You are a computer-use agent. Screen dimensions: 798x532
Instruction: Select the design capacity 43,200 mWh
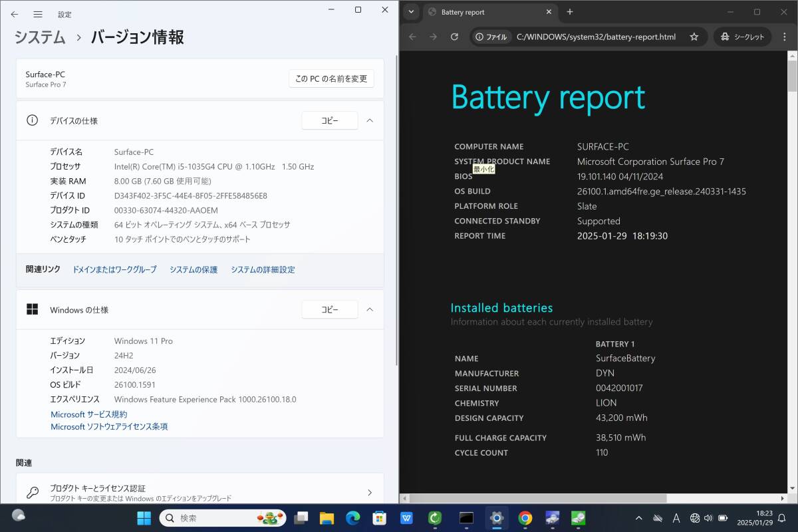pos(621,418)
